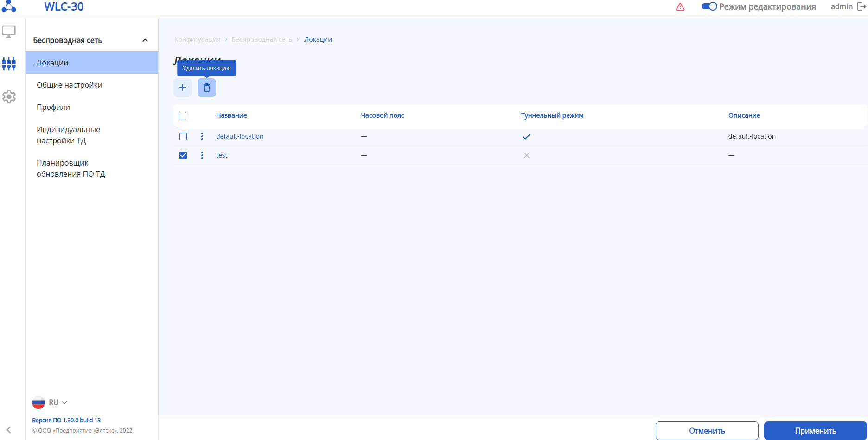Open three-dot menu for default-location row
The height and width of the screenshot is (440, 868).
[x=202, y=136]
